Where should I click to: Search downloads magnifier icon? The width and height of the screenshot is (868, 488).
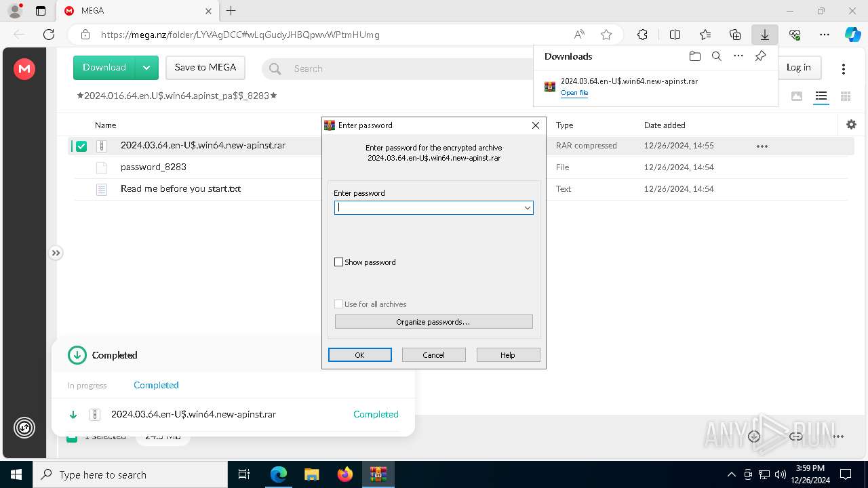pyautogui.click(x=716, y=56)
